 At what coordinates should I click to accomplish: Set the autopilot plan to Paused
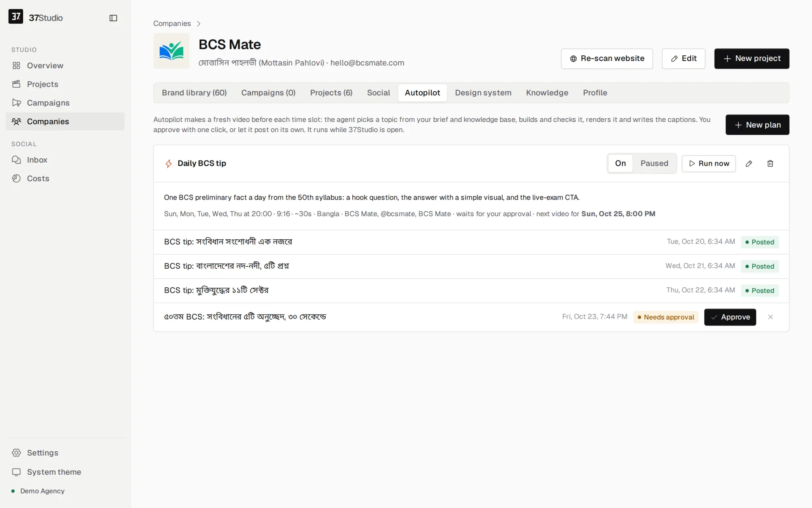[x=654, y=163]
